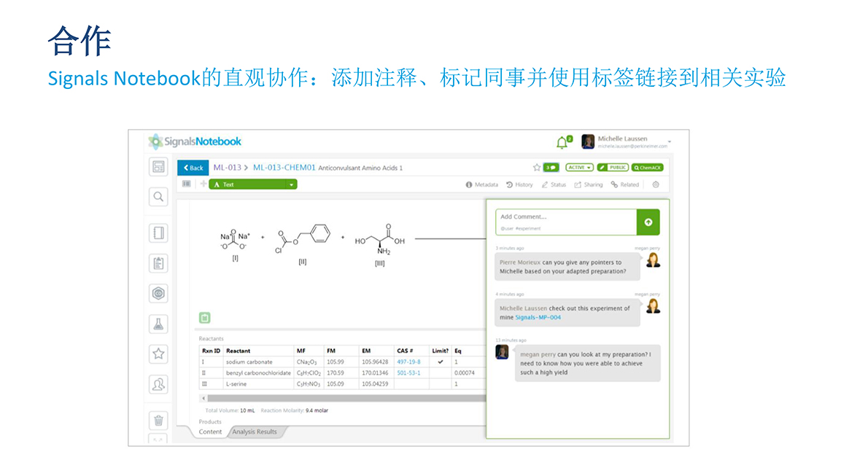The height and width of the screenshot is (449, 868).
Task: Star this experiment as a favorite
Action: (x=536, y=168)
